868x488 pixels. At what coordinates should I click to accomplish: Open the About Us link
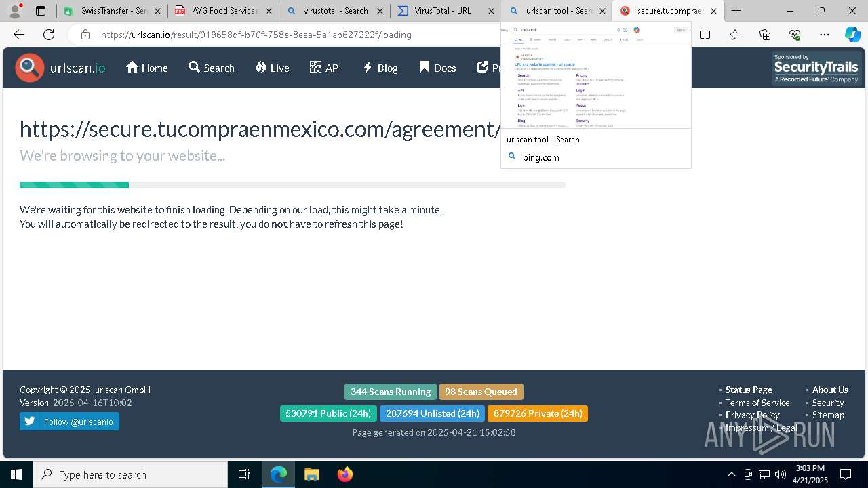click(x=830, y=390)
